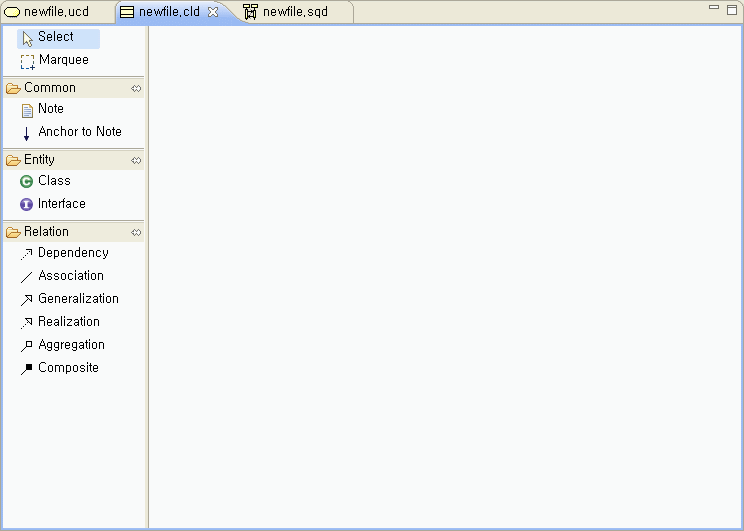This screenshot has width=744, height=531.
Task: Open the newfile.sqd editor tab
Action: click(294, 12)
